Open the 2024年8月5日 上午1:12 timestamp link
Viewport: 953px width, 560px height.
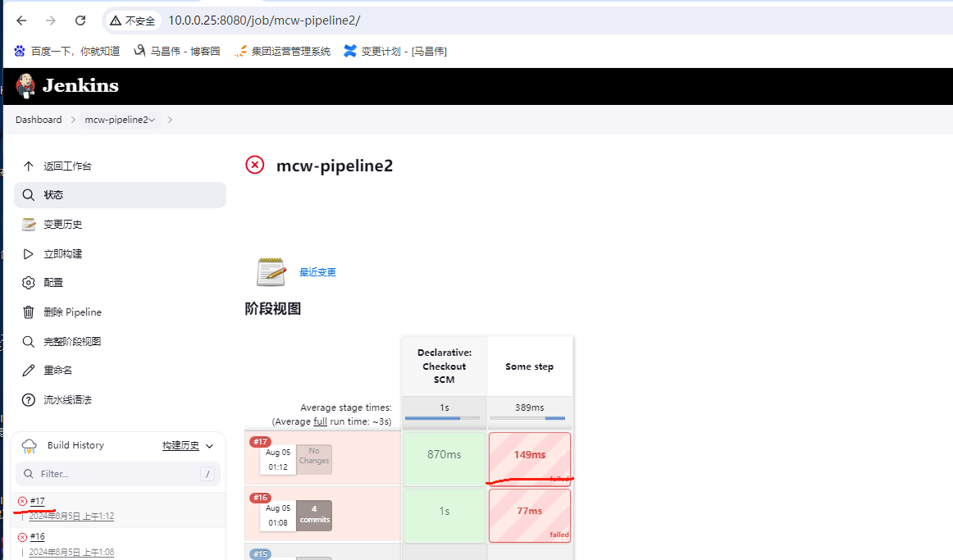pyautogui.click(x=71, y=517)
